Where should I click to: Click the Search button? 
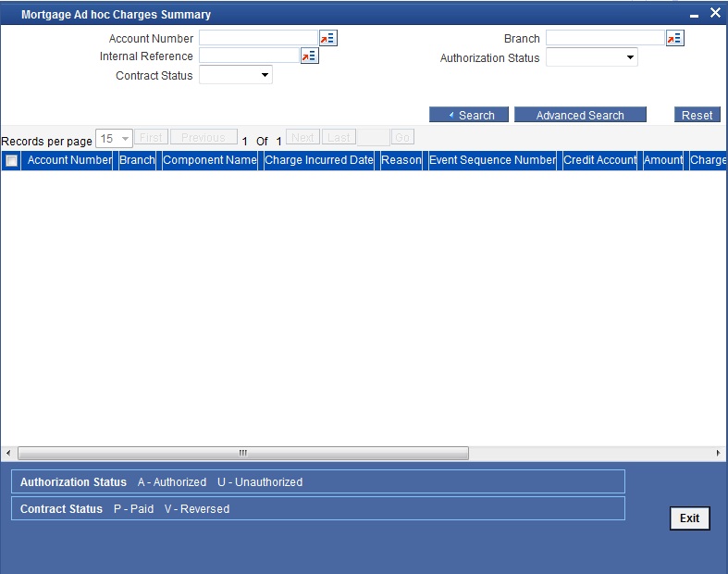coord(469,115)
